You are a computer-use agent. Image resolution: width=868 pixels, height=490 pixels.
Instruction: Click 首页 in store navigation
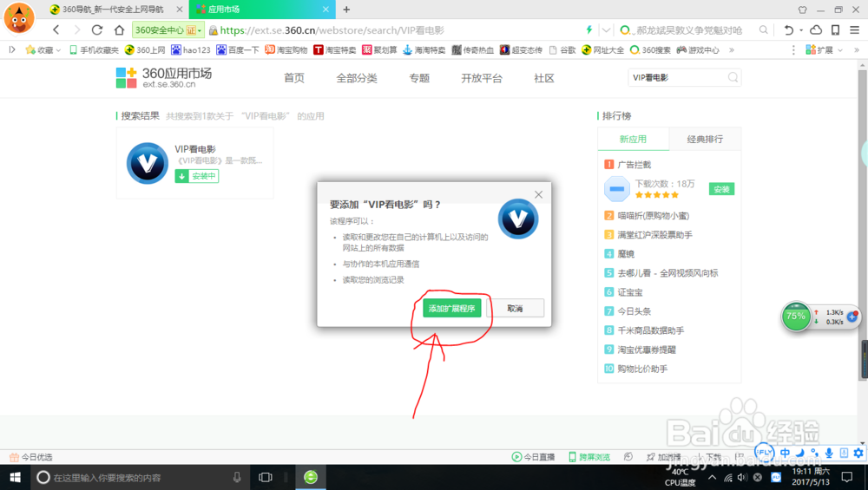pyautogui.click(x=294, y=78)
